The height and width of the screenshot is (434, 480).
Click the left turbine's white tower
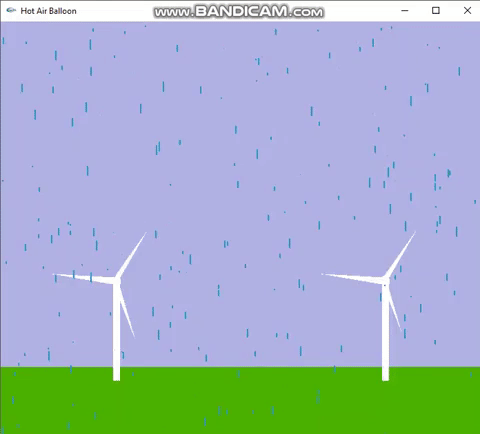click(x=116, y=332)
